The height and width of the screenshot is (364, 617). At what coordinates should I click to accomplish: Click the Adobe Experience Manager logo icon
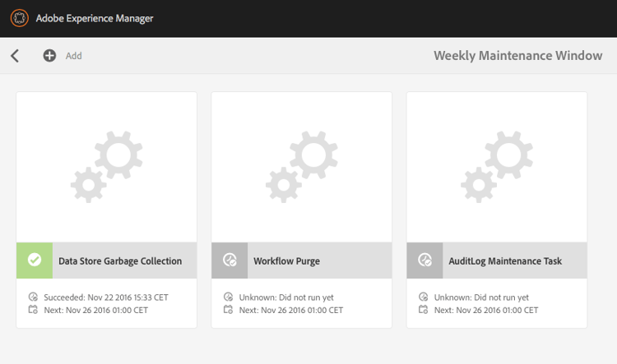(19, 18)
